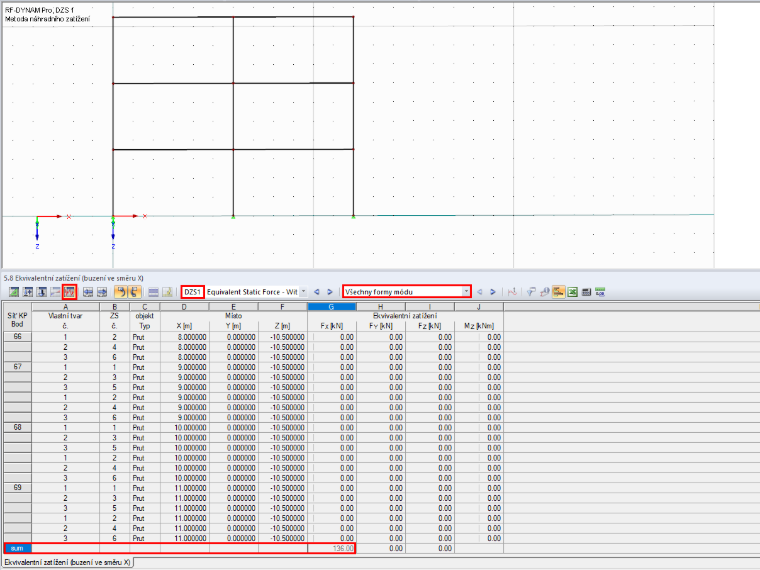Select column A header
This screenshot has height=570, width=760.
coord(65,306)
